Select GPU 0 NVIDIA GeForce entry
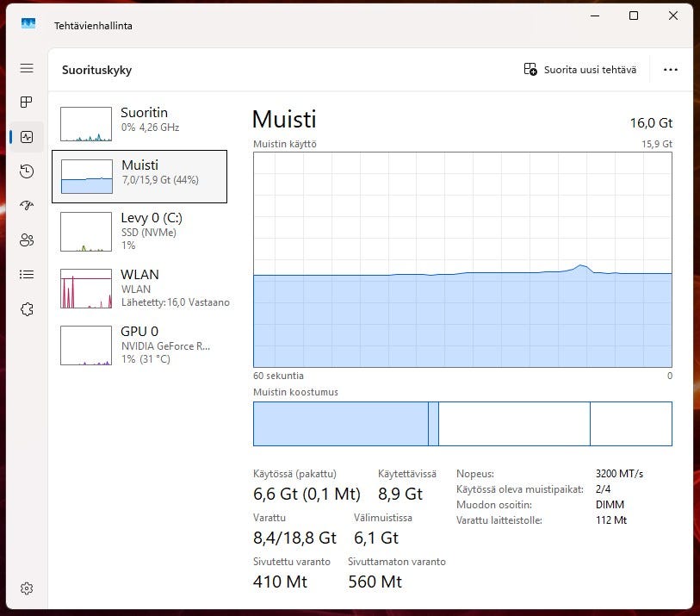 [x=139, y=344]
